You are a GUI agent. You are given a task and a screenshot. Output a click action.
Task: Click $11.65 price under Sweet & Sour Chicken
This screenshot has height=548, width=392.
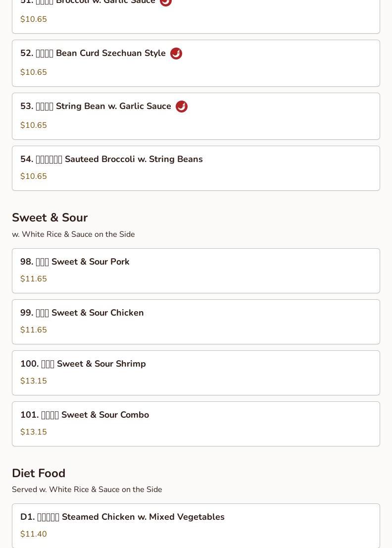pos(34,330)
